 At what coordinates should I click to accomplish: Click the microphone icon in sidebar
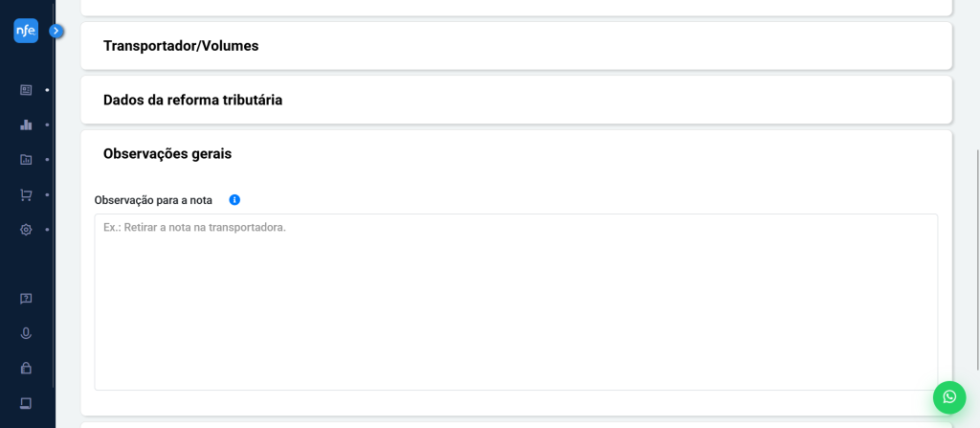(x=26, y=333)
